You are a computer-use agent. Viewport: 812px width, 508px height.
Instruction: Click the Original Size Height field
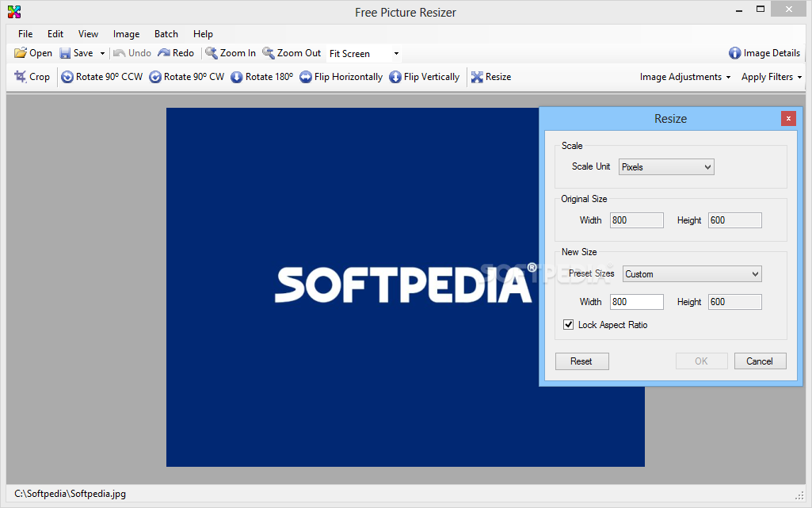coord(735,220)
